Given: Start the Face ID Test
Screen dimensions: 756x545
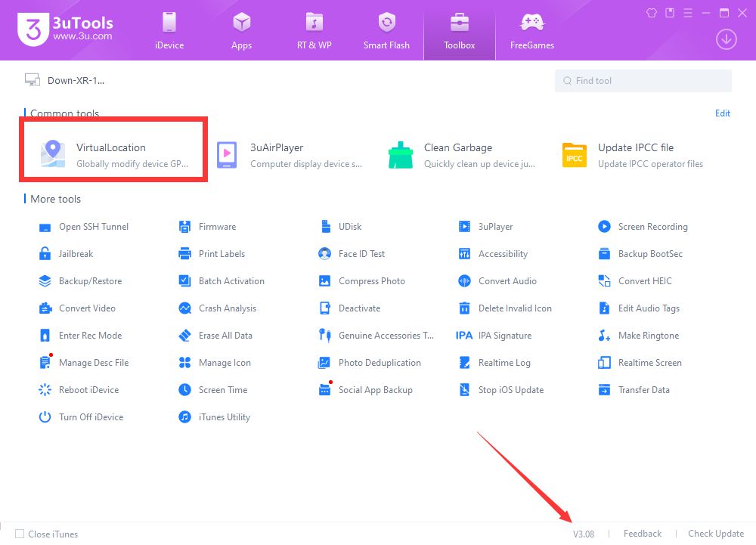Looking at the screenshot, I should click(352, 254).
